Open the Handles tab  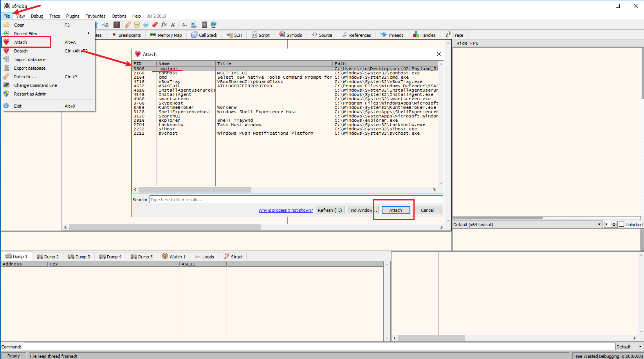click(x=424, y=35)
